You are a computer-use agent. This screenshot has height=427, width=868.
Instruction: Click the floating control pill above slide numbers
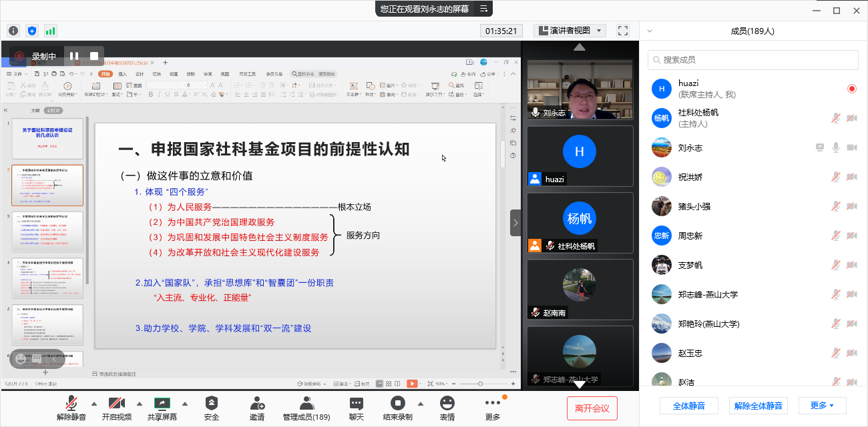[x=37, y=358]
